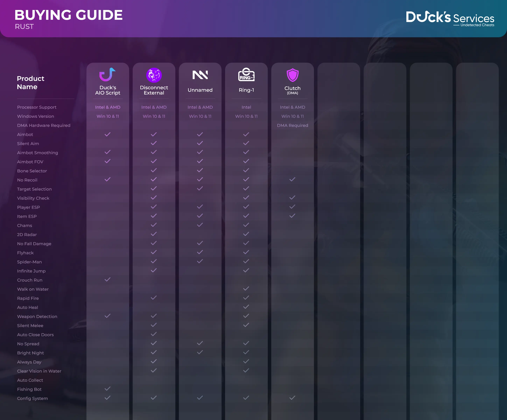Click Fishing Bot checkmark under Duck's AIO Script
This screenshot has width=507, height=420.
tap(107, 389)
